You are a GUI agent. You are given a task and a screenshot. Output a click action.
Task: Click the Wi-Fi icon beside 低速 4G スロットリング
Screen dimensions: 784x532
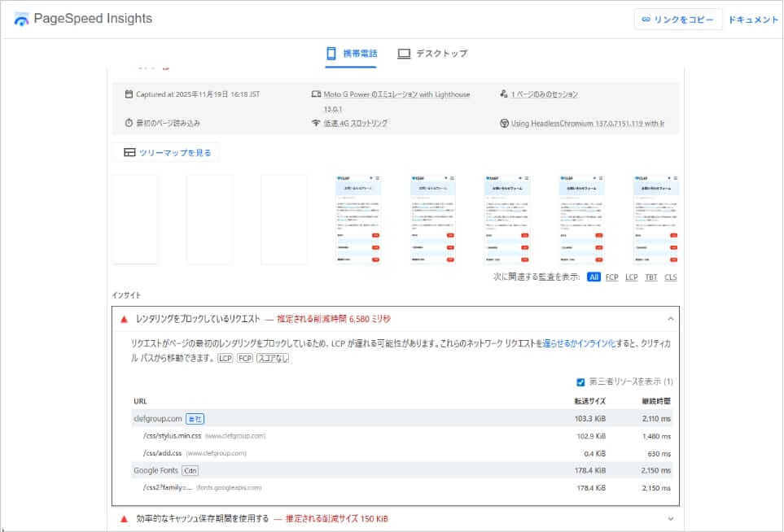coord(317,123)
